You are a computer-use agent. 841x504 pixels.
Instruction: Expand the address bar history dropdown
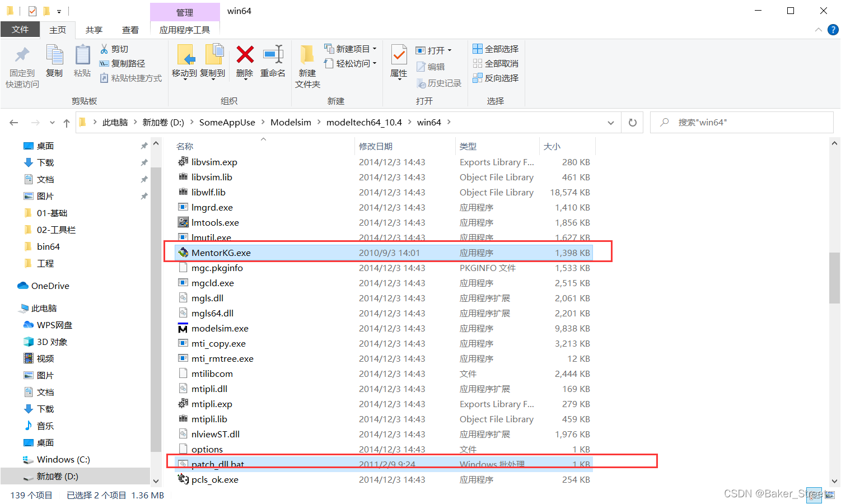coord(611,123)
